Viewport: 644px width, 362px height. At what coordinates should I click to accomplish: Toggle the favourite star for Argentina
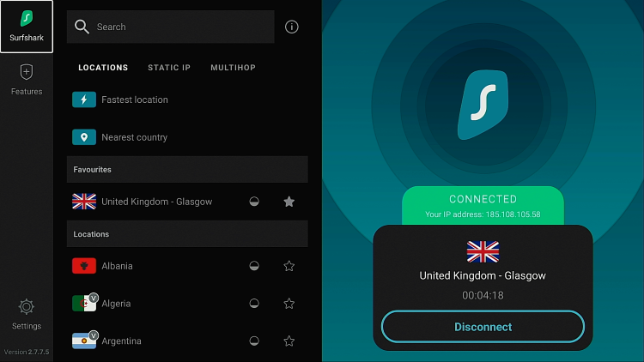[289, 341]
